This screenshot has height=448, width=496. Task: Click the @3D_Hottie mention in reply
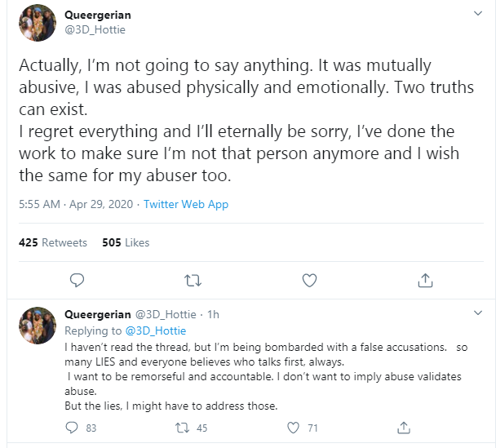155,330
